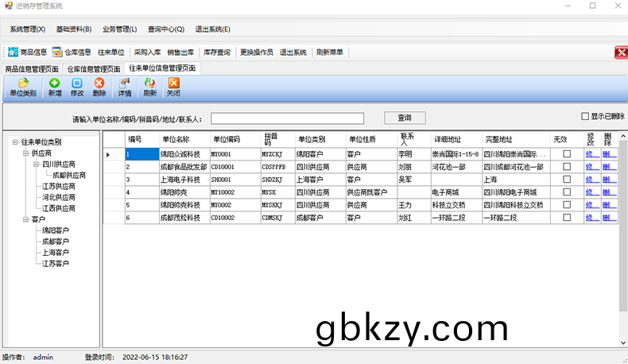The width and height of the screenshot is (628, 364).
Task: Select 往来单位信息管理页面 tab
Action: pos(162,68)
